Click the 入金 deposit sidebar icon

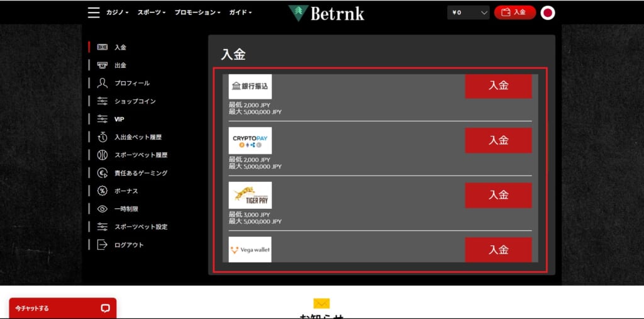click(x=103, y=47)
